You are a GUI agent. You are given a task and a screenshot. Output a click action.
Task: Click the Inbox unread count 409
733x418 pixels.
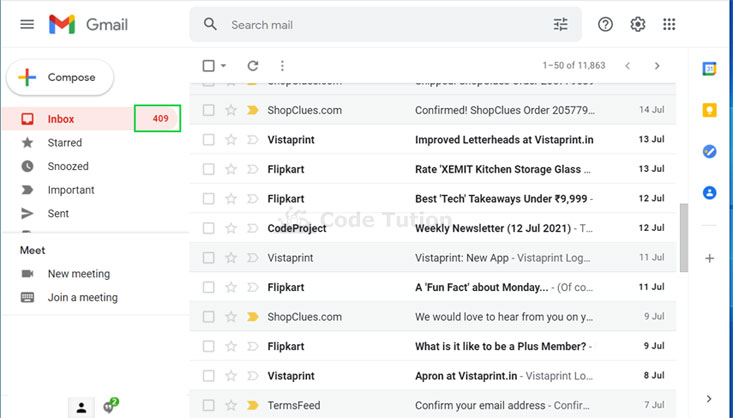click(160, 119)
